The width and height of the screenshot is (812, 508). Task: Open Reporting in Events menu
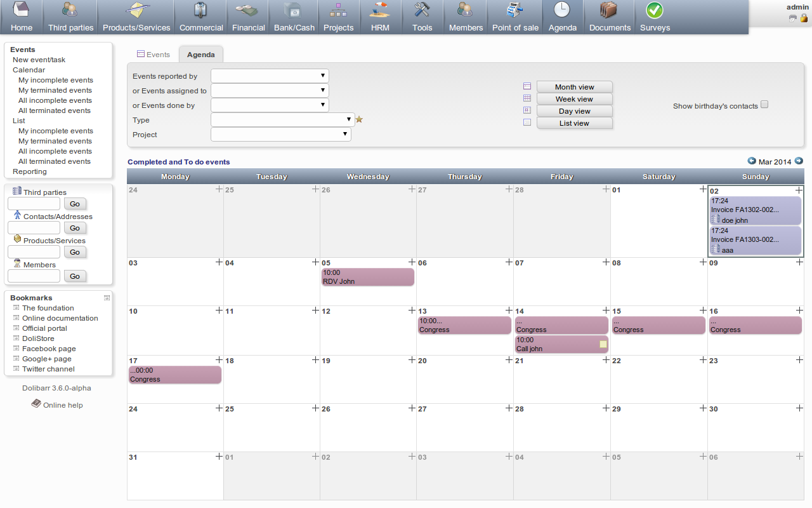click(30, 171)
